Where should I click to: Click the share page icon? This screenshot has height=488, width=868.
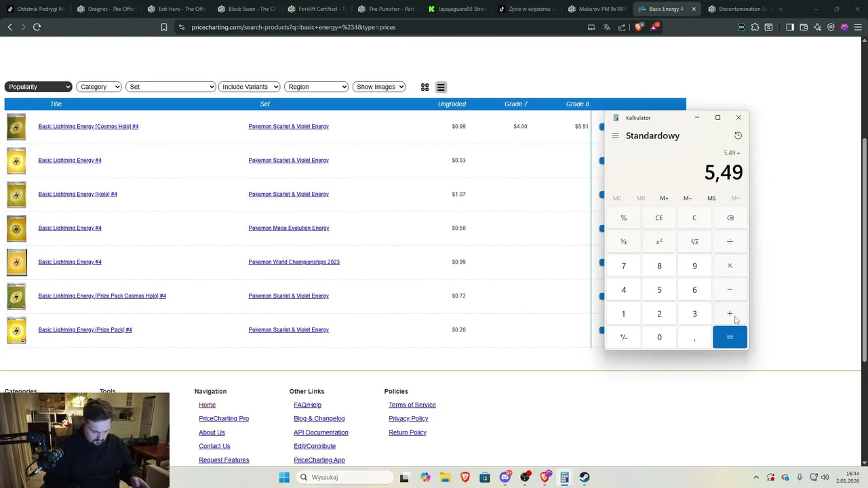(x=622, y=27)
